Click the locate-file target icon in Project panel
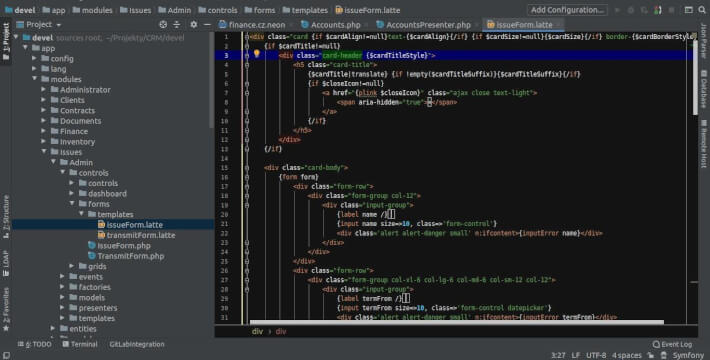710x360 pixels. pyautogui.click(x=163, y=24)
